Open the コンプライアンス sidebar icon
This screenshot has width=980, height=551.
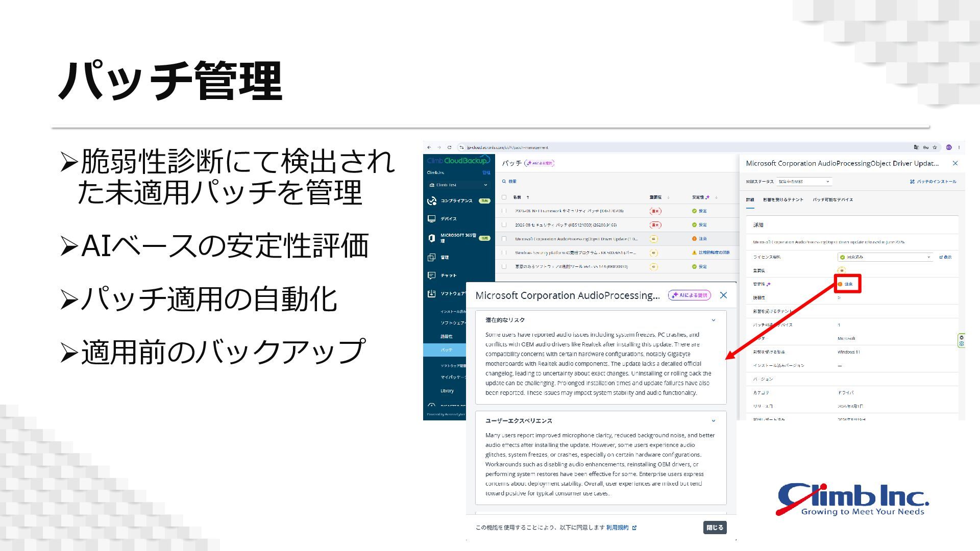click(x=432, y=201)
